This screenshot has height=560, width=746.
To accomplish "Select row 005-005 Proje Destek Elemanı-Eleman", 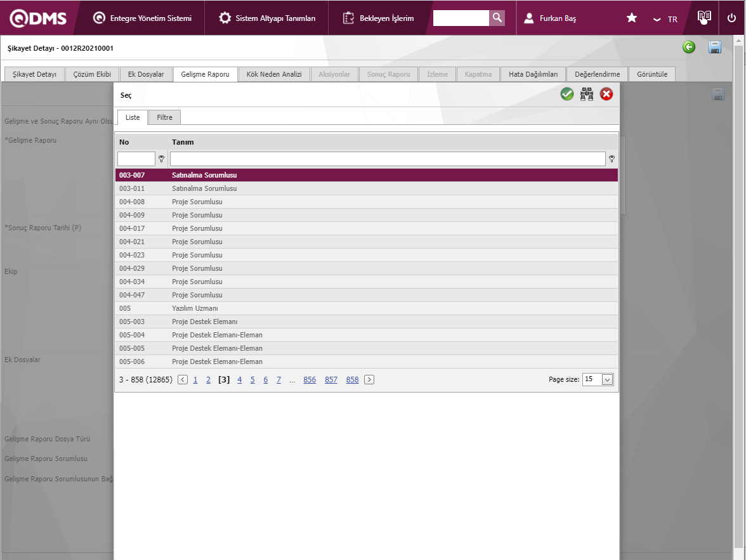I will [x=367, y=348].
